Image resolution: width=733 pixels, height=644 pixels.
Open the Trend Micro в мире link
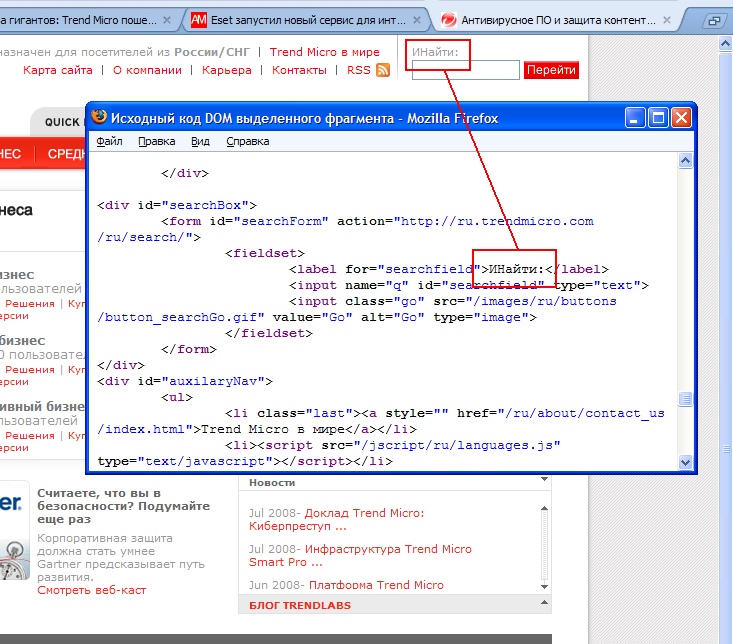324,52
